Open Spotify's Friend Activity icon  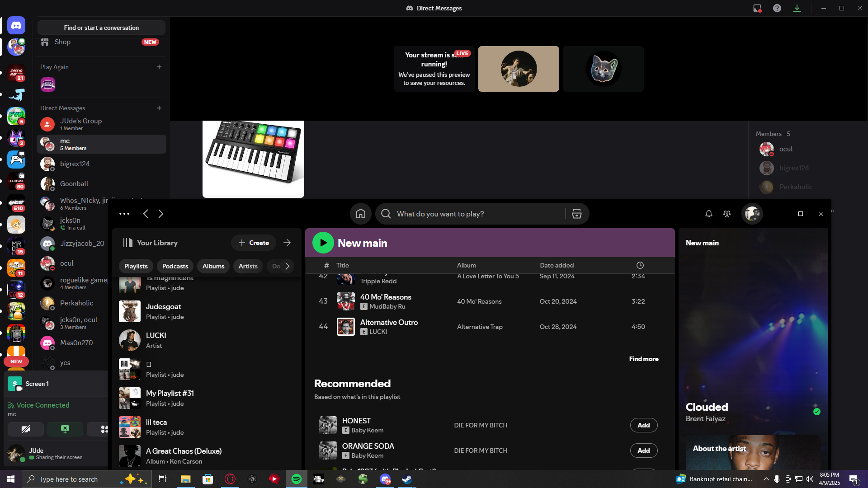coord(726,214)
